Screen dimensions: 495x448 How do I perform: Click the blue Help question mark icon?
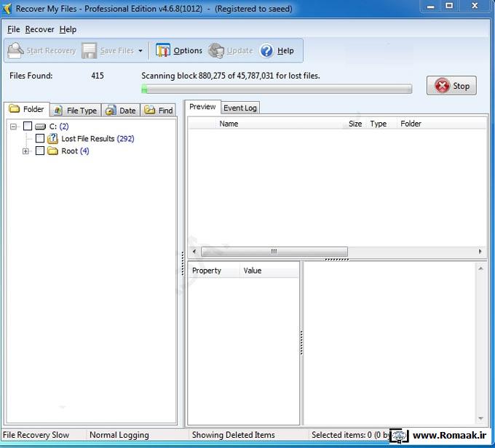[x=266, y=50]
